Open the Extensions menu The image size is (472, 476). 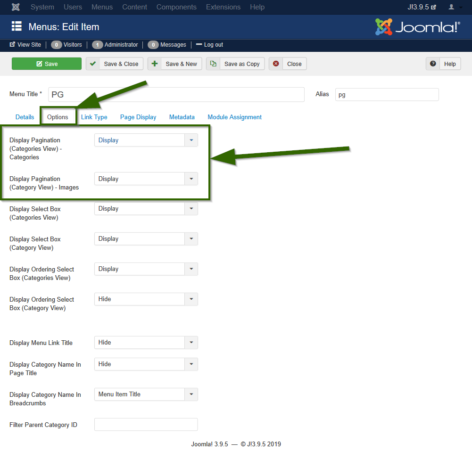[223, 7]
